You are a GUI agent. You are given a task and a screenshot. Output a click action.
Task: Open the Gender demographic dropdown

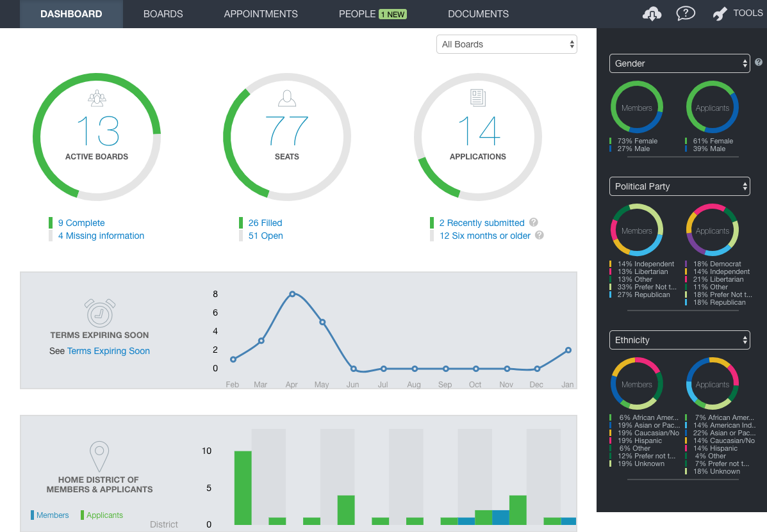coord(679,63)
